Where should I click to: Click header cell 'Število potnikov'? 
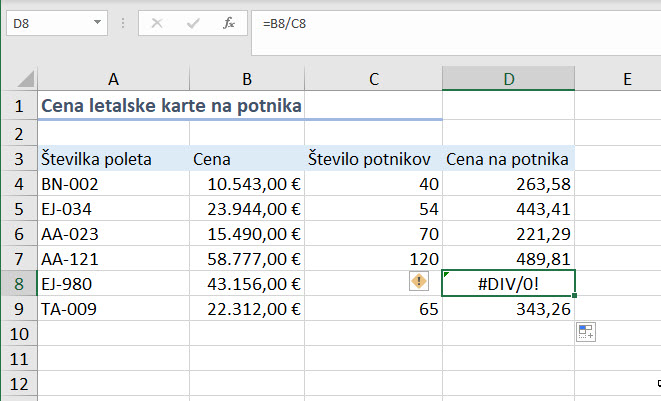point(373,159)
